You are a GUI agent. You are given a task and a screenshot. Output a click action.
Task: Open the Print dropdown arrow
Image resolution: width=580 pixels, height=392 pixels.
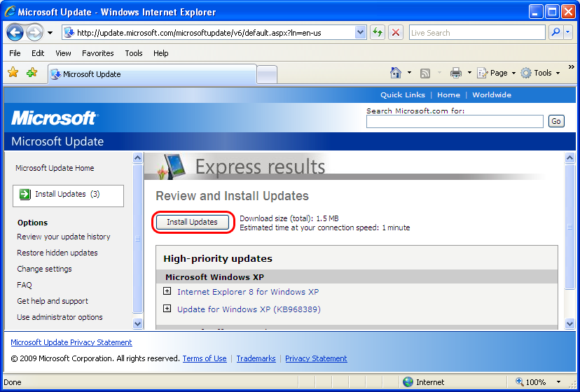[469, 73]
